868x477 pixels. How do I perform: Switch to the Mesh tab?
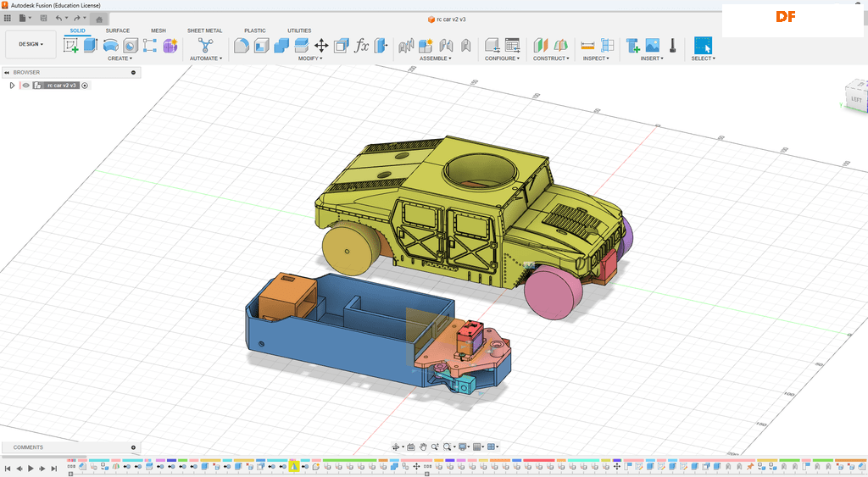coord(159,31)
